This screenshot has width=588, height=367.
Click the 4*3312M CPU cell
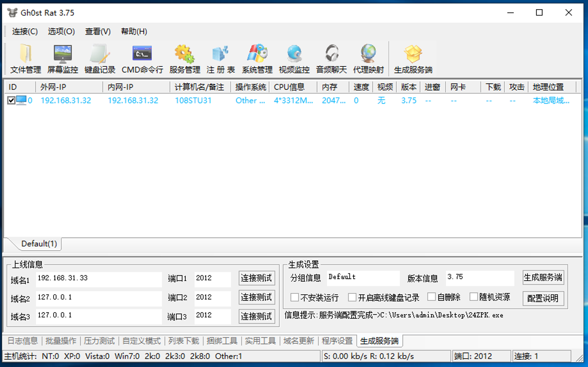(x=293, y=101)
